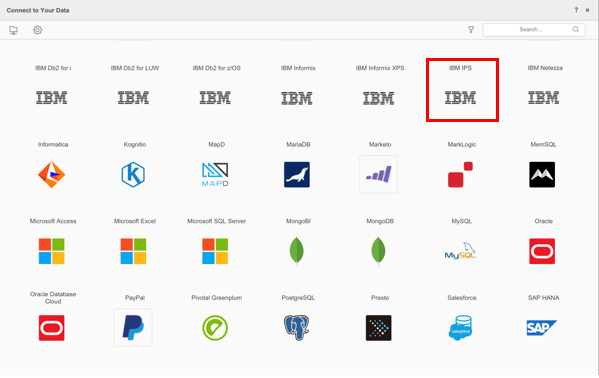Click the "IBM Db2 for LUW" label
The width and height of the screenshot is (599, 378).
pyautogui.click(x=135, y=68)
